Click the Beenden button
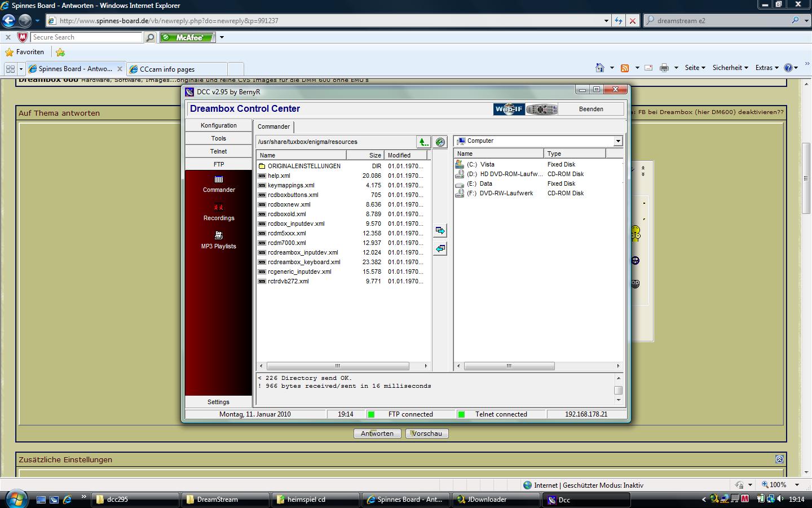Screen dimensions: 812x508 coord(591,109)
